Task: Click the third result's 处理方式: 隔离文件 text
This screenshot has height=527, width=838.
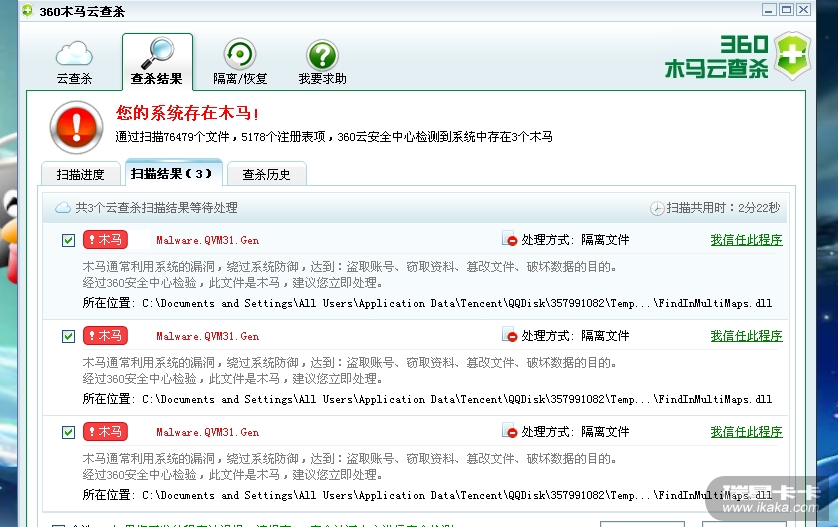Action: click(576, 431)
